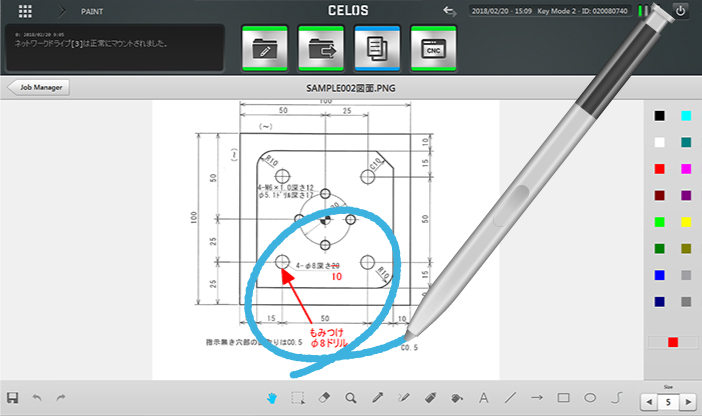The height and width of the screenshot is (416, 702).
Task: Select the freehand brush tool
Action: click(404, 398)
